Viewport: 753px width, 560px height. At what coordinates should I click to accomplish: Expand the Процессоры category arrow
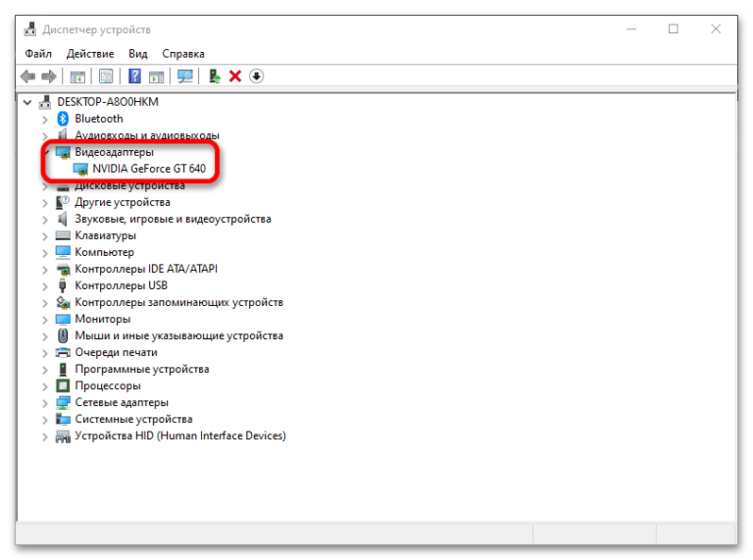click(45, 385)
